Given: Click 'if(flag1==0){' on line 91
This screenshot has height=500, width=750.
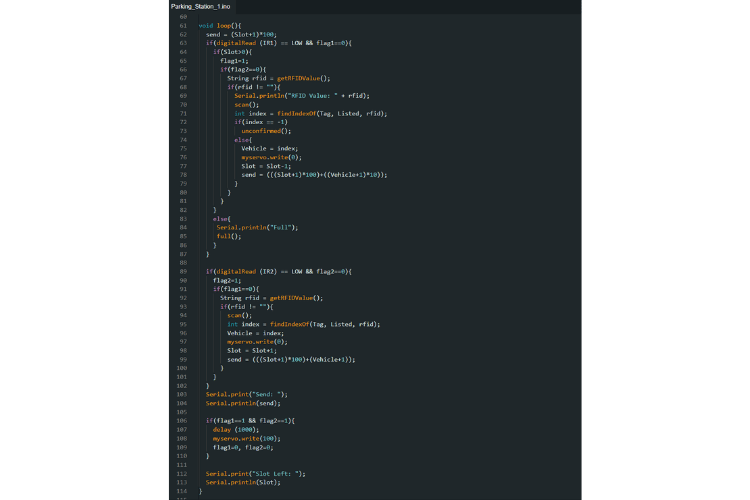Looking at the screenshot, I should click(x=236, y=289).
